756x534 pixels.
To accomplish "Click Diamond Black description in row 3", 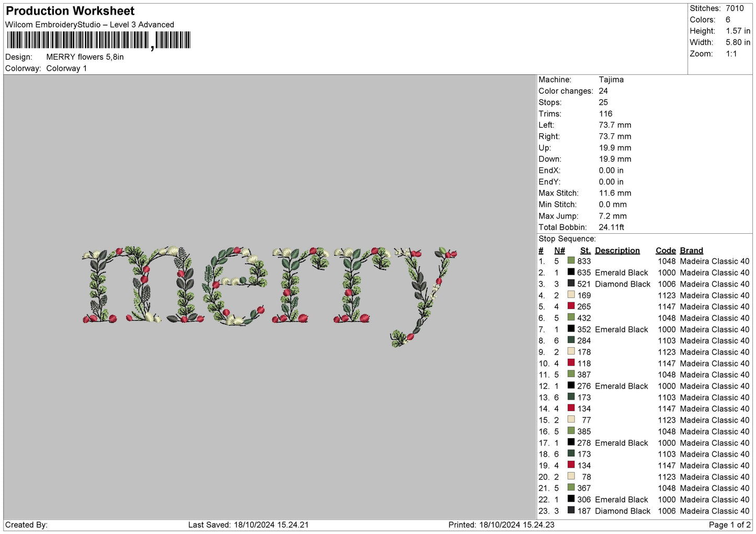I will click(x=623, y=284).
